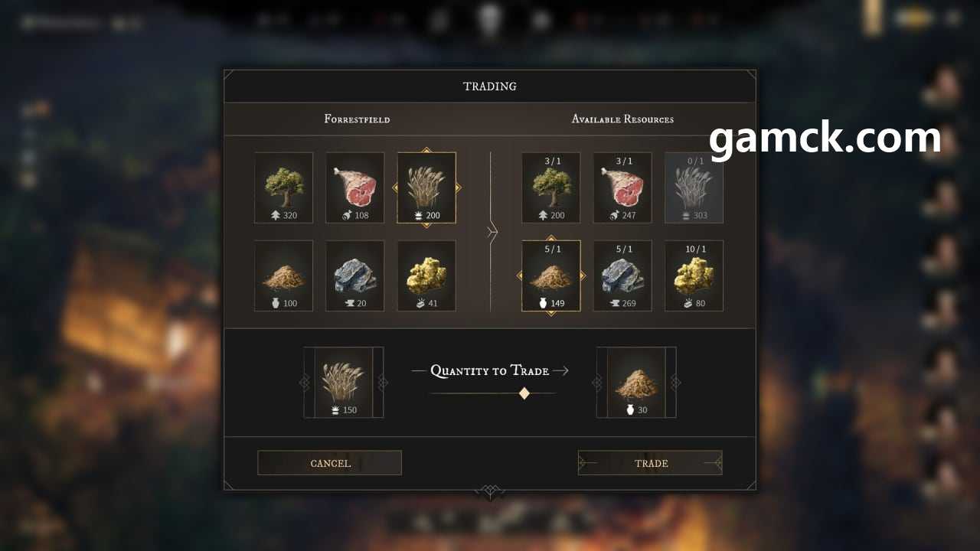Select available grain pile showing 149
Viewport: 980px width, 551px height.
click(551, 276)
